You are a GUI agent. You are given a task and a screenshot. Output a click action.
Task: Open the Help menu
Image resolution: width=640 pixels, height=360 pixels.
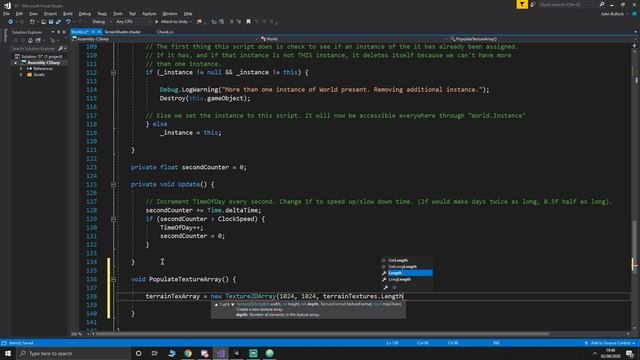[188, 13]
